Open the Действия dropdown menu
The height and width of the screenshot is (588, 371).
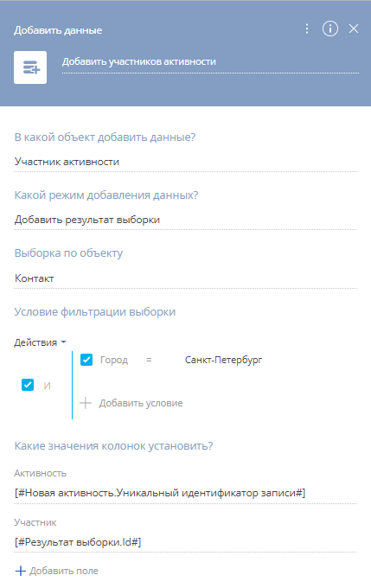coord(40,342)
